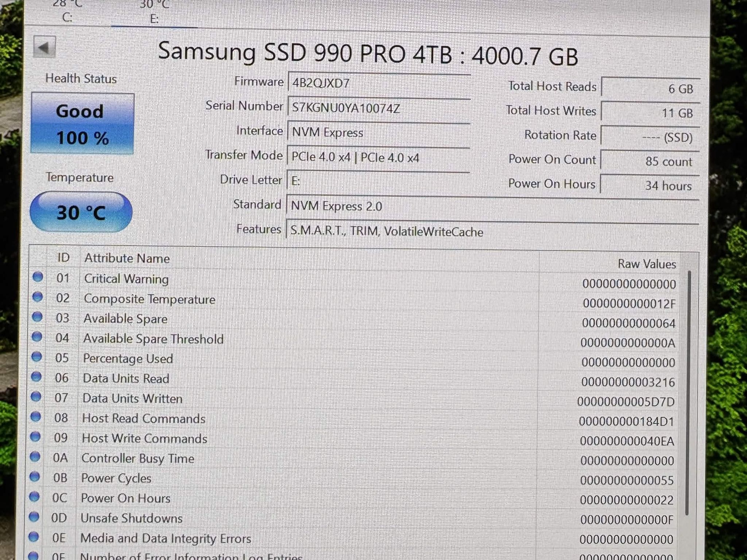Image resolution: width=747 pixels, height=560 pixels.
Task: Click the Firmware field 4B2QJXD7
Action: pos(379,83)
